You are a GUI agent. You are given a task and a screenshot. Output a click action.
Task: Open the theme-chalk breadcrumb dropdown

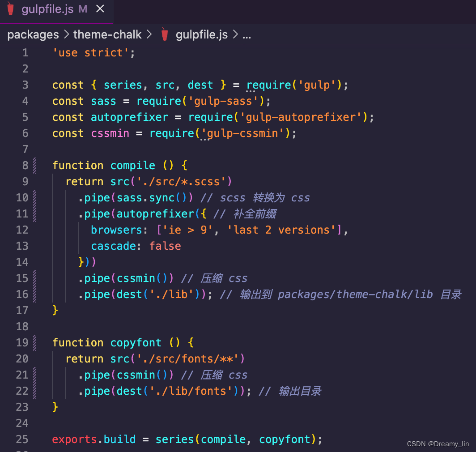click(107, 35)
